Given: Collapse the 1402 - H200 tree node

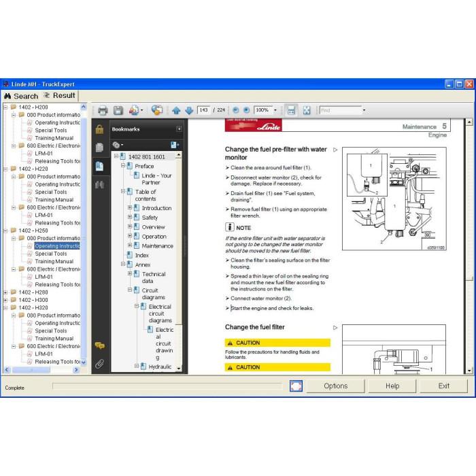Looking at the screenshot, I should (5, 107).
